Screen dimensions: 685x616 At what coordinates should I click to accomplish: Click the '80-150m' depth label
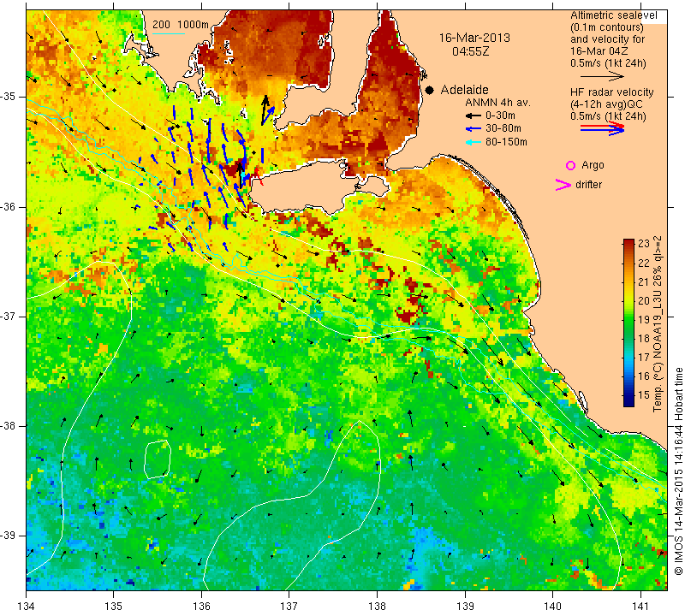tap(506, 142)
